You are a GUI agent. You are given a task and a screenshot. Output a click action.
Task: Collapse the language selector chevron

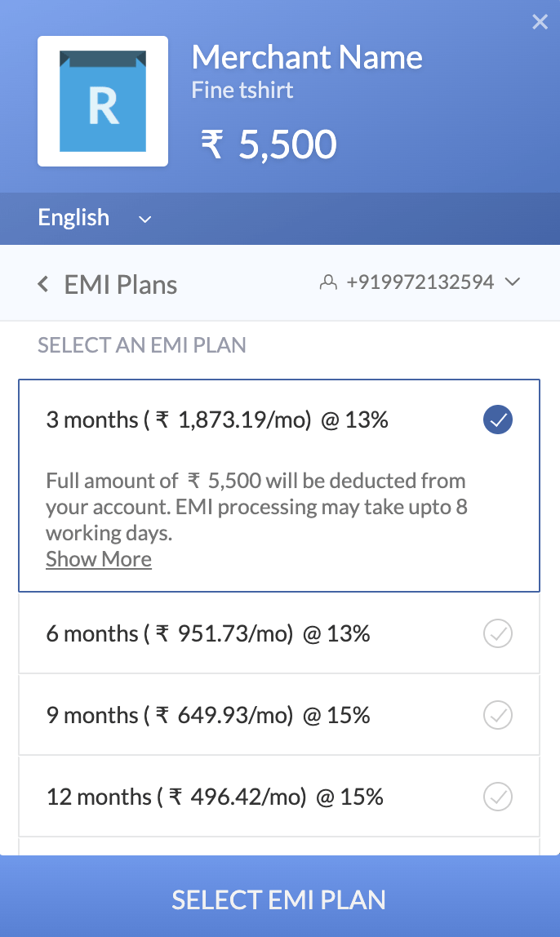(144, 220)
